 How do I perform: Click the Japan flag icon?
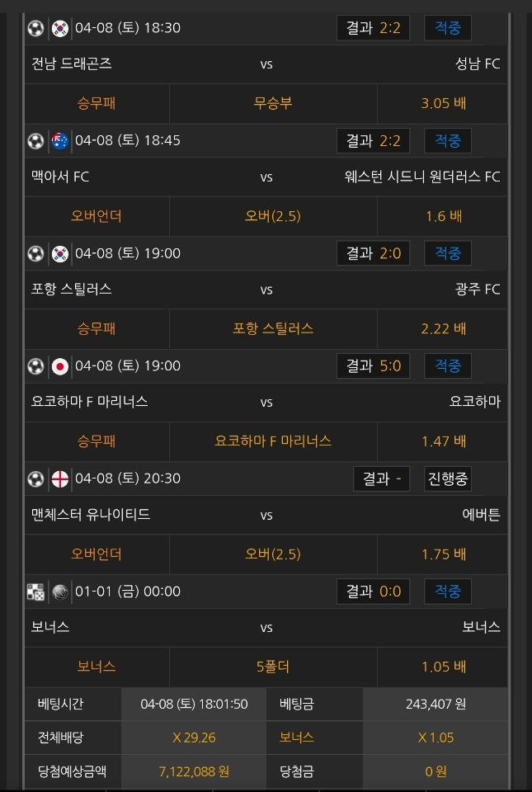point(59,365)
